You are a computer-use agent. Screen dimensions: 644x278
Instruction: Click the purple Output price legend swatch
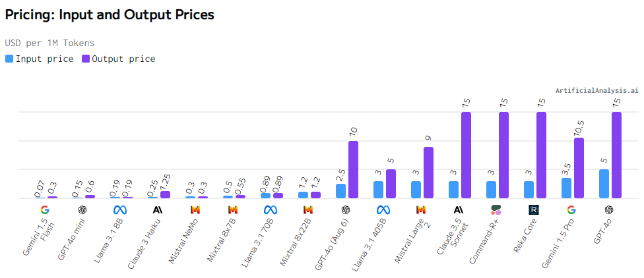click(86, 59)
